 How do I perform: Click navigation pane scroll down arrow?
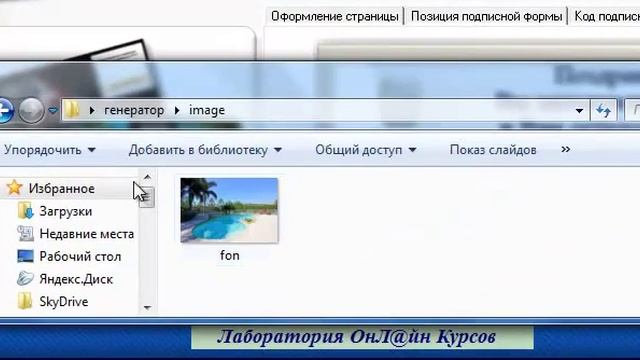tap(147, 307)
